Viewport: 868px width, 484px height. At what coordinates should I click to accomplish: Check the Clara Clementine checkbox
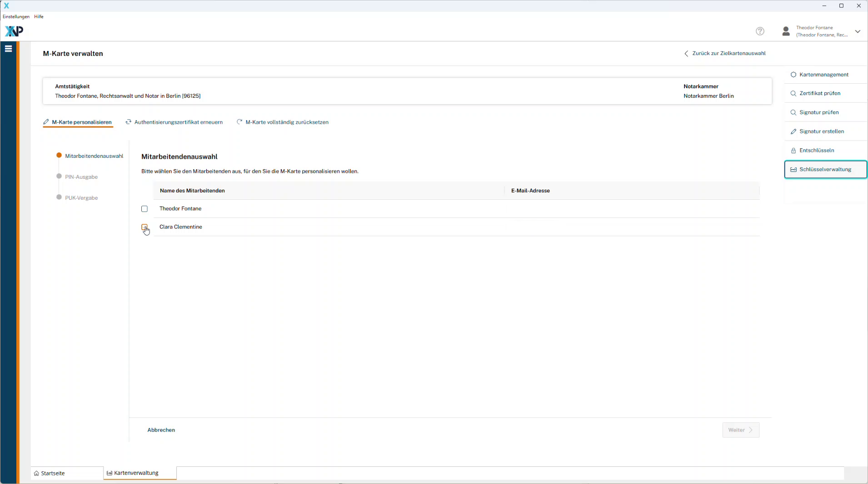pos(145,227)
